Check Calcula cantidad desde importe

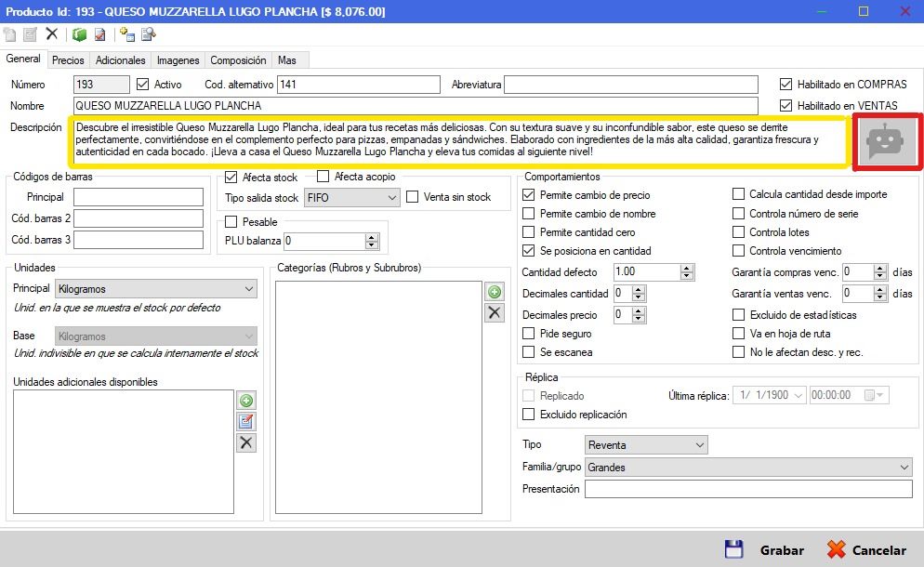point(738,194)
